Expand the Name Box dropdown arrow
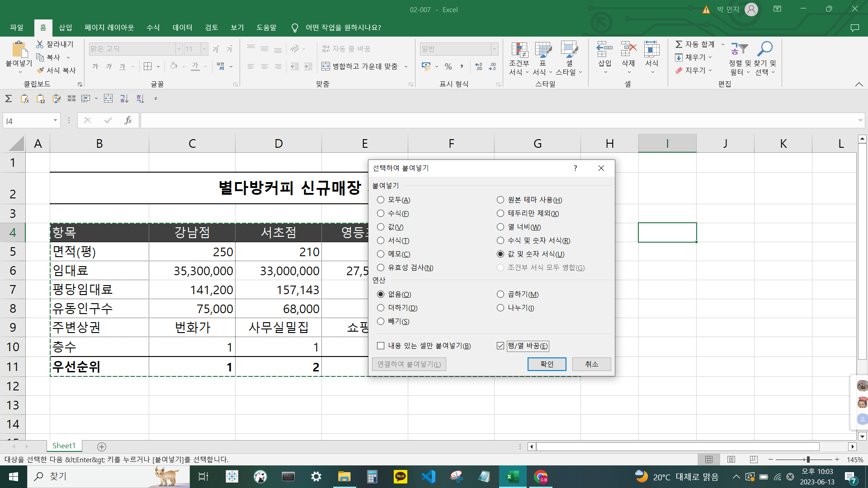Viewport: 868px width, 488px height. point(55,121)
